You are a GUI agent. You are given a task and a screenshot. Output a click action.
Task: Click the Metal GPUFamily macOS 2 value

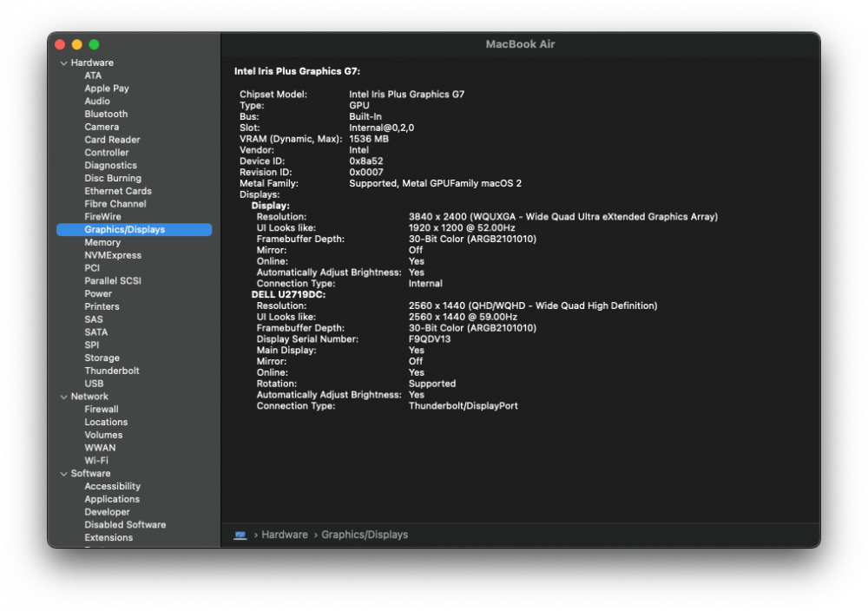[x=435, y=183]
